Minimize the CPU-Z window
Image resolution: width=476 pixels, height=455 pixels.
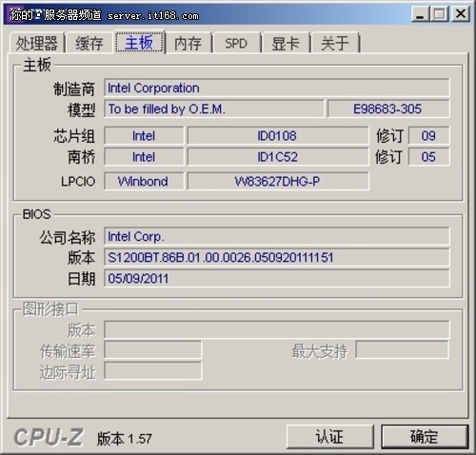[420, 14]
